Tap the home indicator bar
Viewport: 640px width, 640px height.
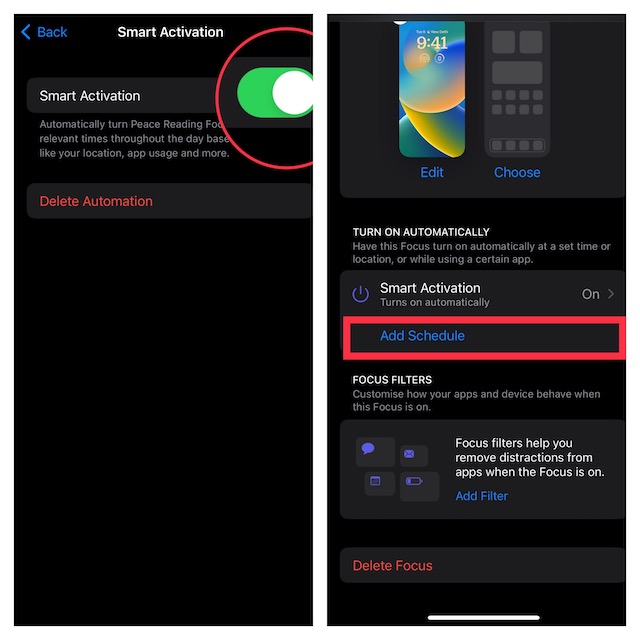[483, 618]
